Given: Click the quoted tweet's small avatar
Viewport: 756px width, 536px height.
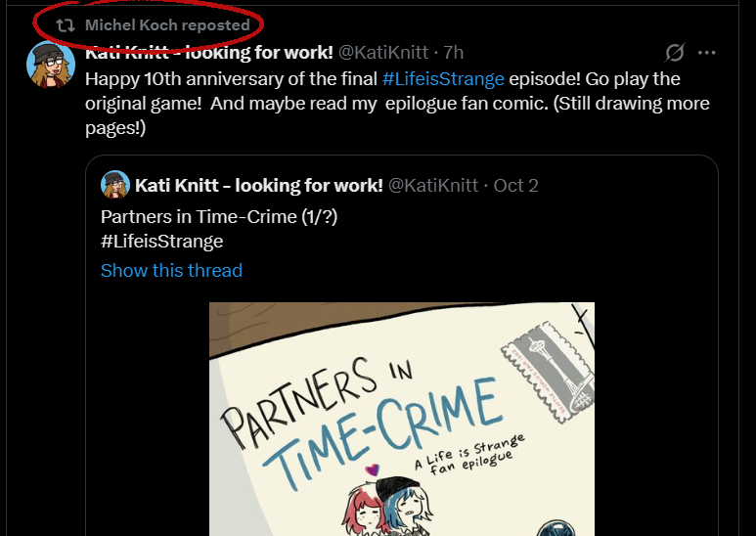Looking at the screenshot, I should [115, 185].
